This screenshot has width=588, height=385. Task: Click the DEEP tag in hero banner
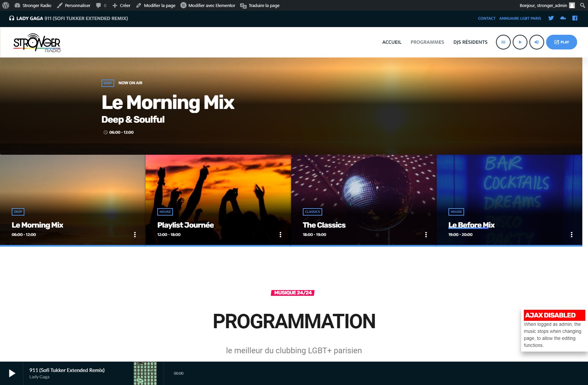pyautogui.click(x=108, y=83)
